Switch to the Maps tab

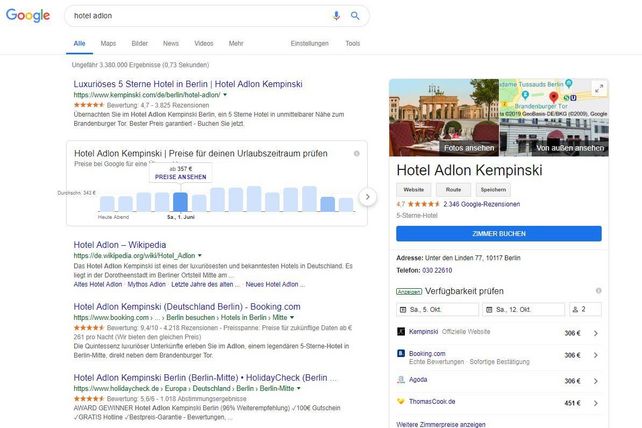[108, 44]
